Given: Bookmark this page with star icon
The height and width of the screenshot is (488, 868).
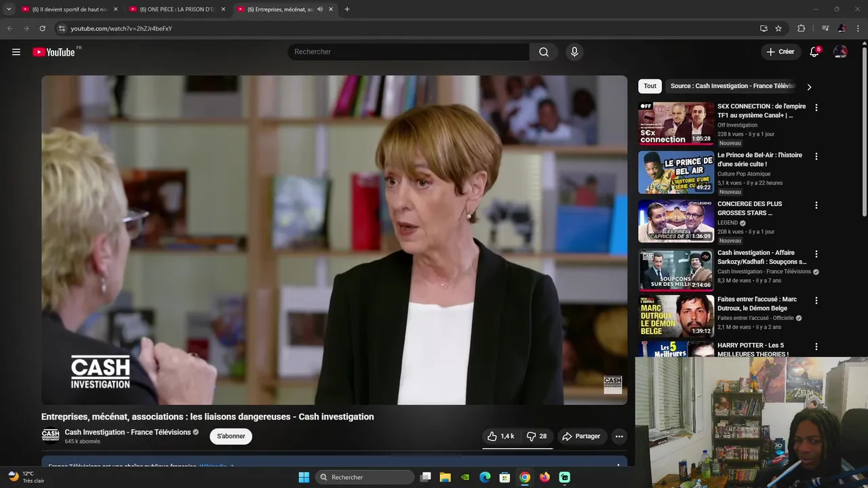Looking at the screenshot, I should point(778,28).
